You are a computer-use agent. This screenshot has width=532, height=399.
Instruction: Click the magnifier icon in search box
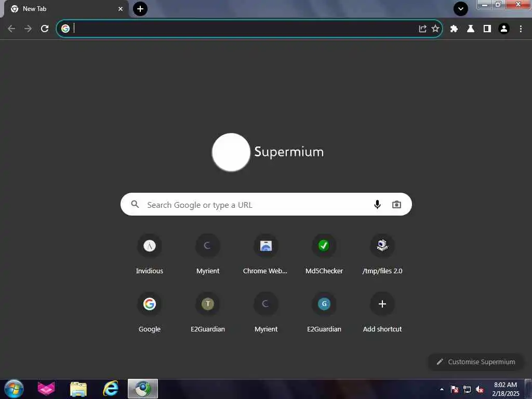(x=135, y=204)
